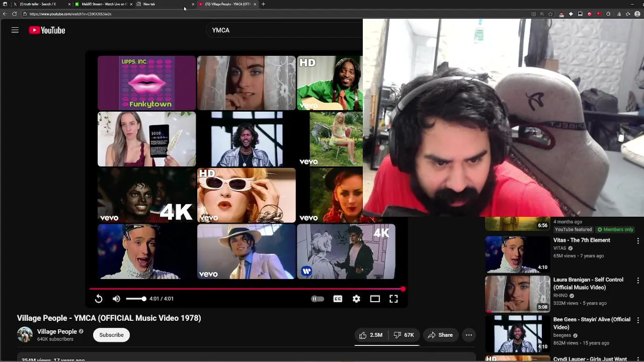Viewport: 644px width, 362px height.
Task: Select the Village People YMCA tab
Action: click(227, 4)
